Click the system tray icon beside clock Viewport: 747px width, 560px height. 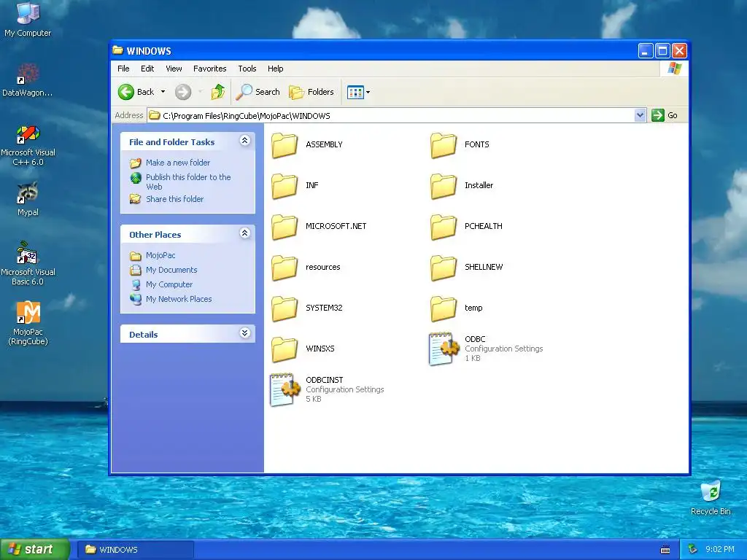pyautogui.click(x=693, y=550)
